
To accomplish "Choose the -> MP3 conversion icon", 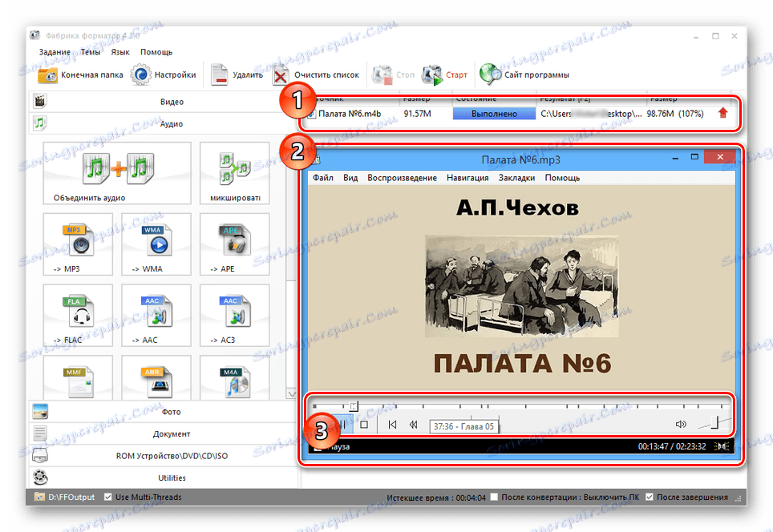I will pyautogui.click(x=78, y=244).
